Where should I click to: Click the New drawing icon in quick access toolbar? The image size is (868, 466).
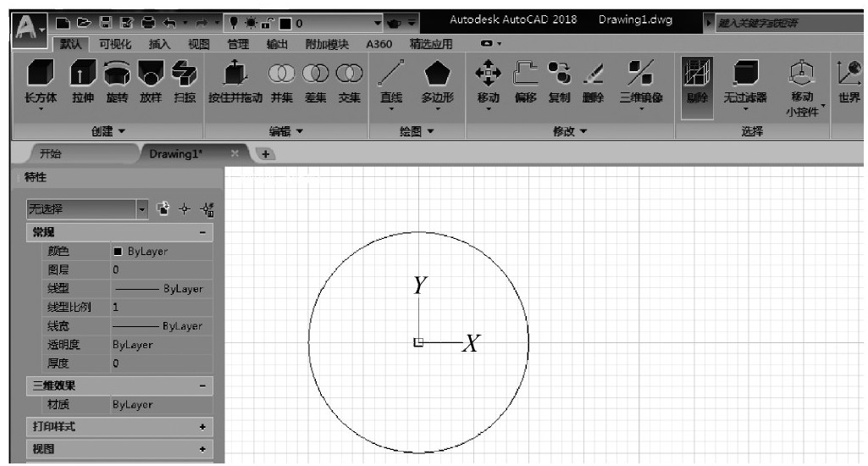pos(64,23)
